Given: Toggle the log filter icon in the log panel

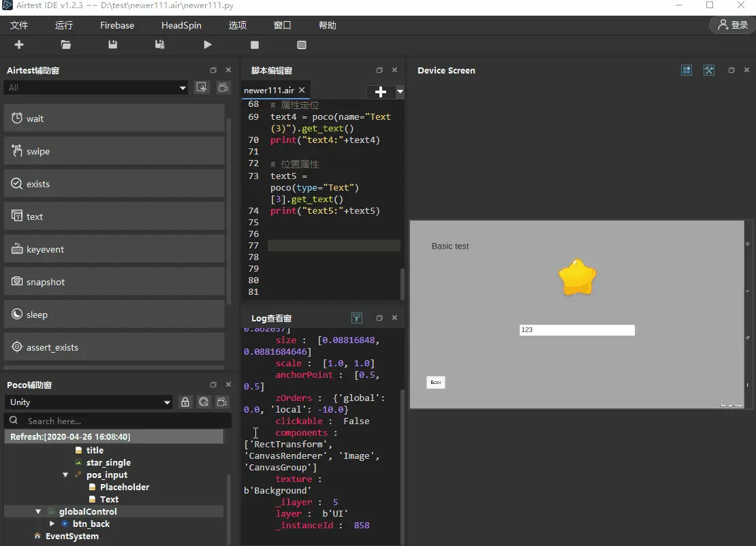Looking at the screenshot, I should tap(357, 318).
